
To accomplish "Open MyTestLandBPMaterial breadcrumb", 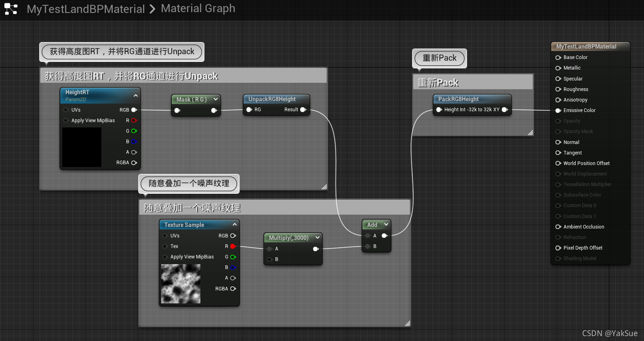I will (86, 9).
